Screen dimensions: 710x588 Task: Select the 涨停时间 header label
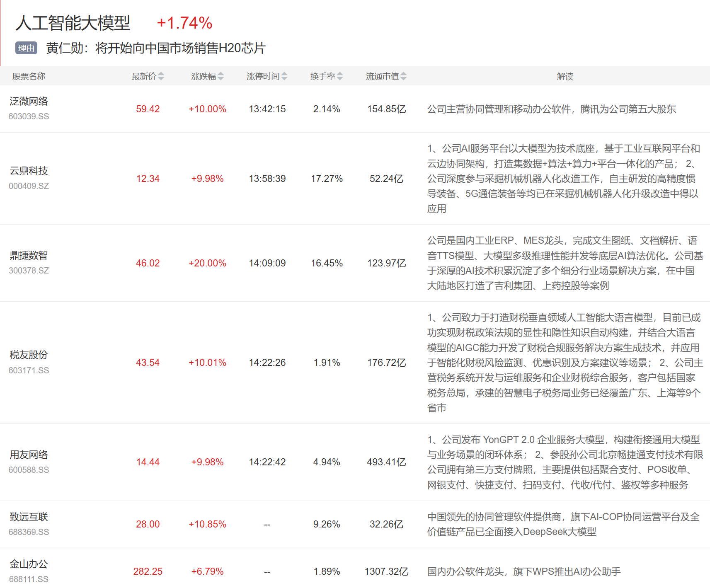tap(263, 76)
